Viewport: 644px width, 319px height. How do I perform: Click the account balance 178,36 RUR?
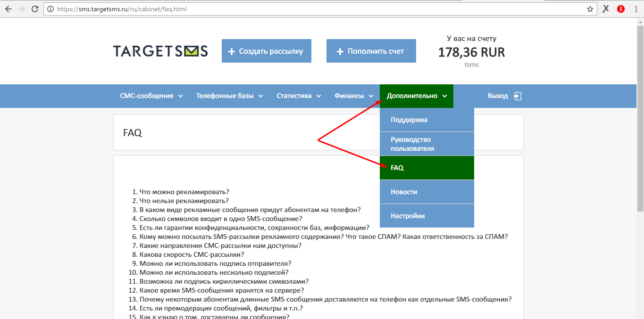[x=471, y=52]
